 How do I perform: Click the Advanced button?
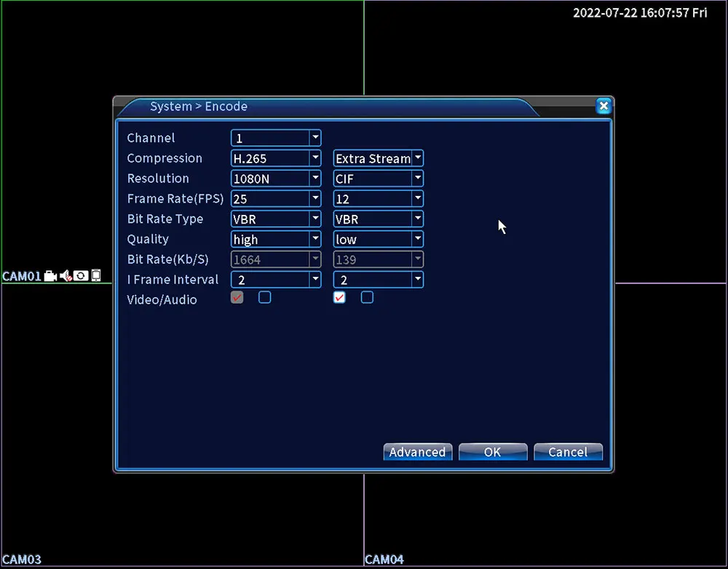pos(418,452)
